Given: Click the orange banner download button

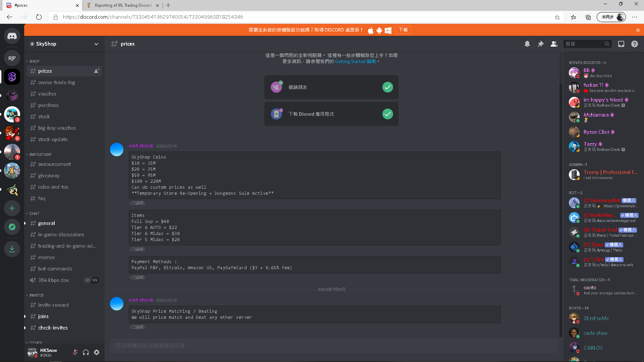Looking at the screenshot, I should (x=403, y=30).
